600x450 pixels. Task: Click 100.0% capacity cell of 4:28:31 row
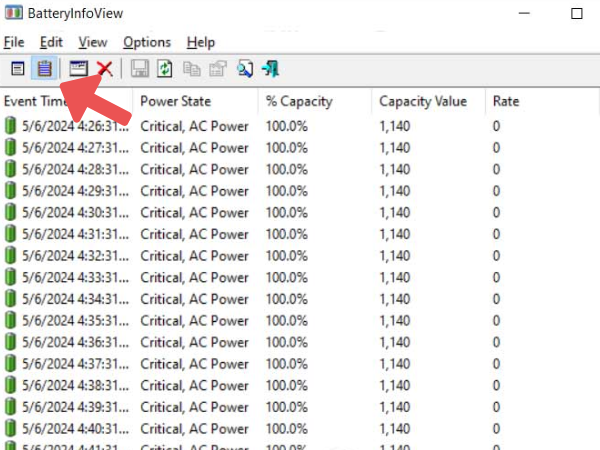[287, 169]
